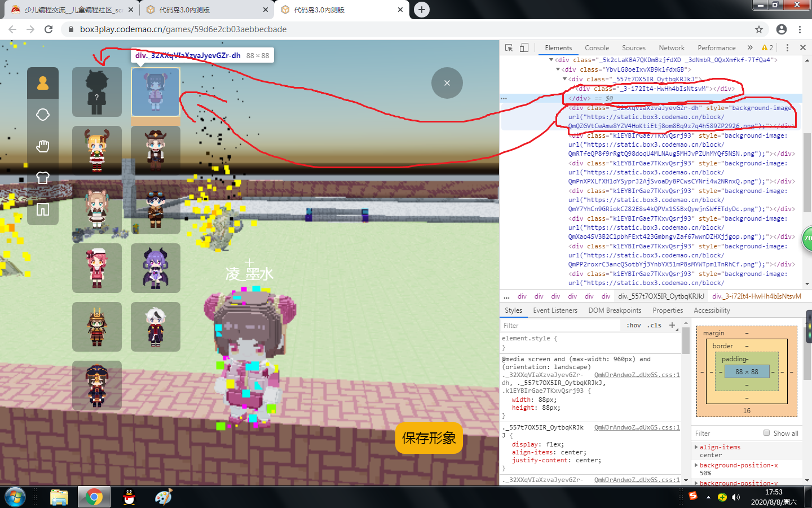Open the Properties pane

tap(668, 310)
